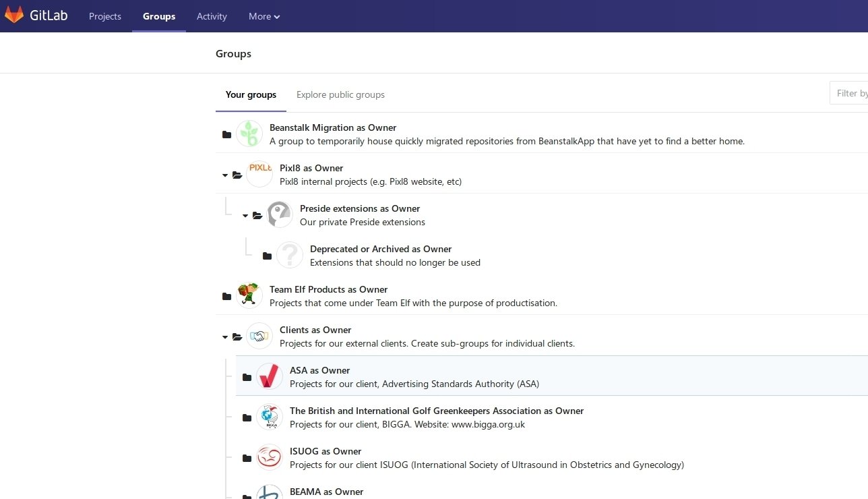Image resolution: width=868 pixels, height=499 pixels.
Task: Collapse the Pixl8 group caret
Action: (x=225, y=175)
